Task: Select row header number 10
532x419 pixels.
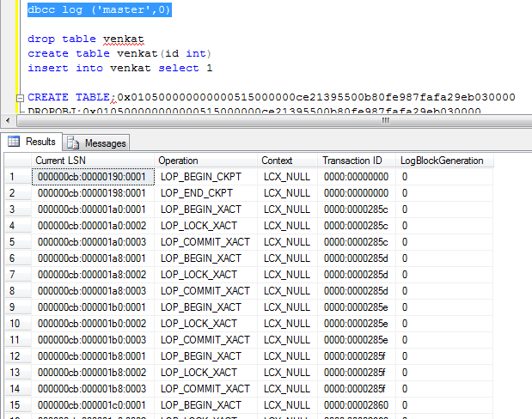Action: 18,324
